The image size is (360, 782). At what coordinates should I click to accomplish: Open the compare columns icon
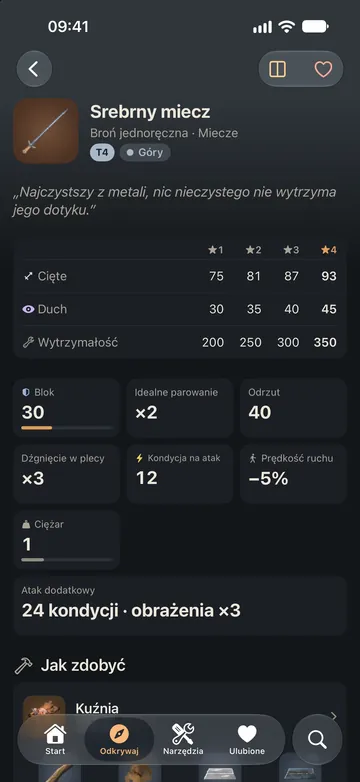[x=278, y=69]
